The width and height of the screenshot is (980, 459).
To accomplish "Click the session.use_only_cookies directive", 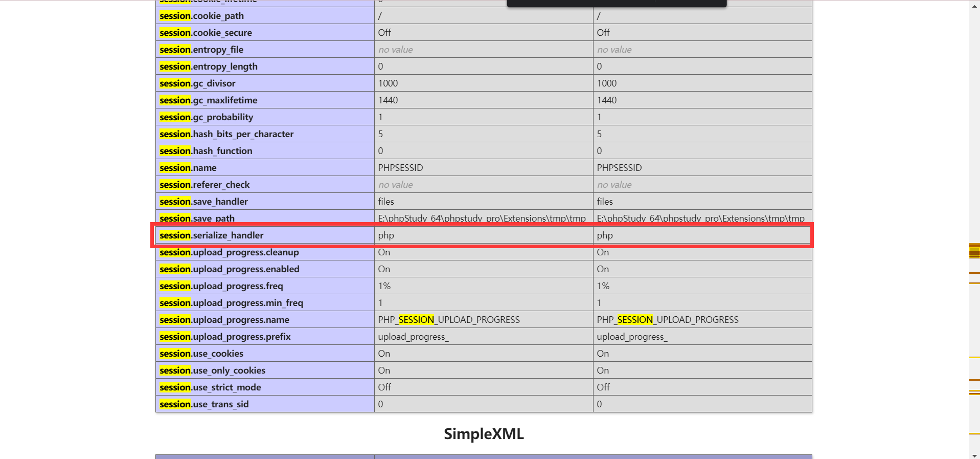I will tap(212, 370).
